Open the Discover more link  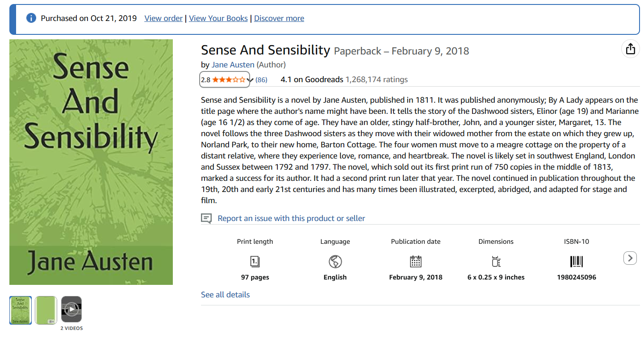(x=279, y=18)
